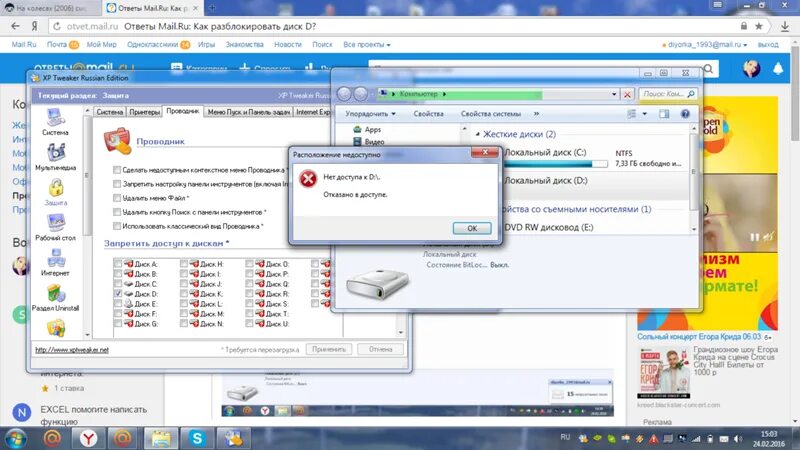Click the Windows Start button
Viewport: 800px width, 450px height.
click(x=15, y=438)
